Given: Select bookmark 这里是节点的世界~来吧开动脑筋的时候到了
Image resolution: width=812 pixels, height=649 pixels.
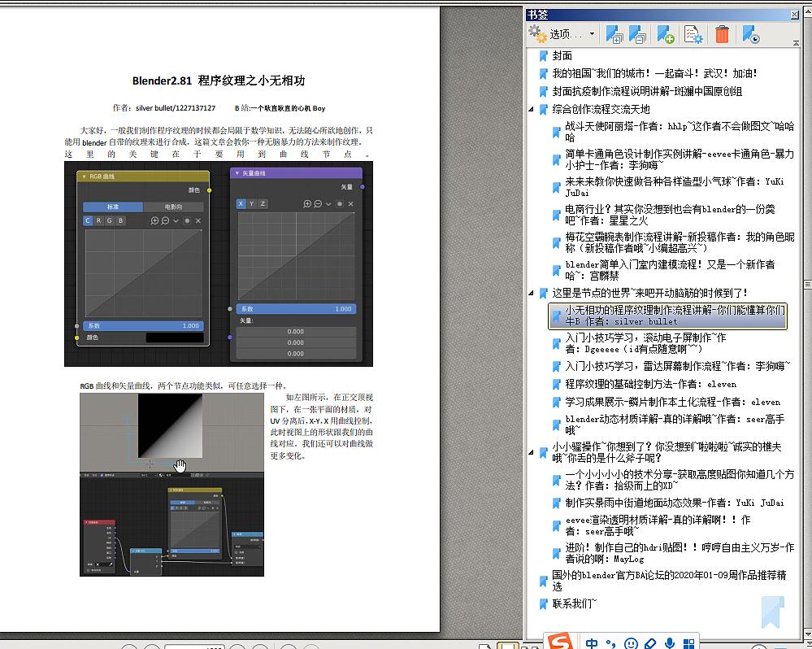Looking at the screenshot, I should click(649, 293).
